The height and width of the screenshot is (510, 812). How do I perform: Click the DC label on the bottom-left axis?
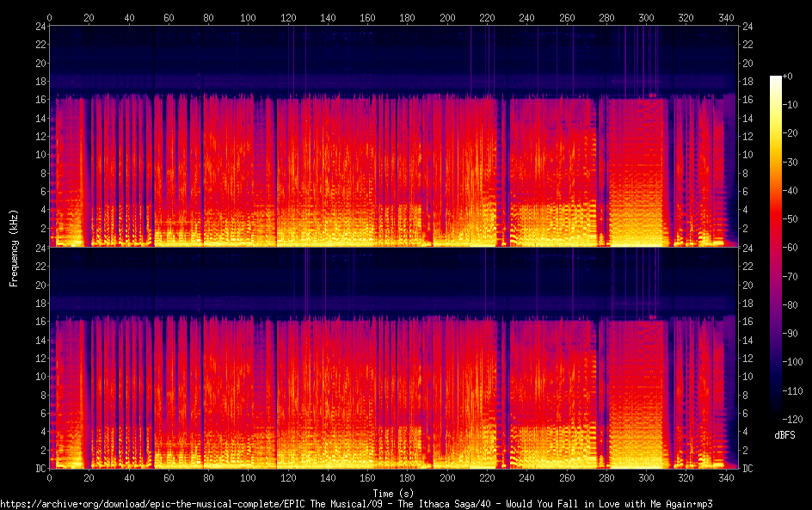pos(39,469)
